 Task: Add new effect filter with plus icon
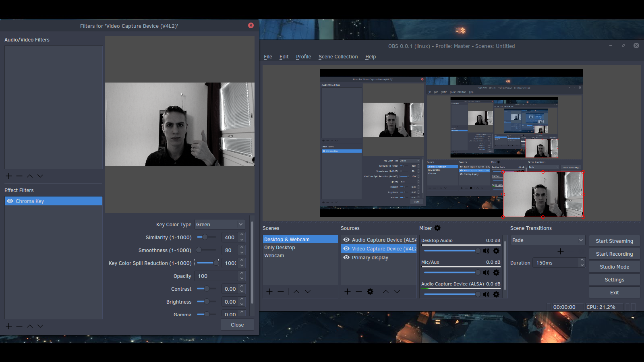(9, 326)
